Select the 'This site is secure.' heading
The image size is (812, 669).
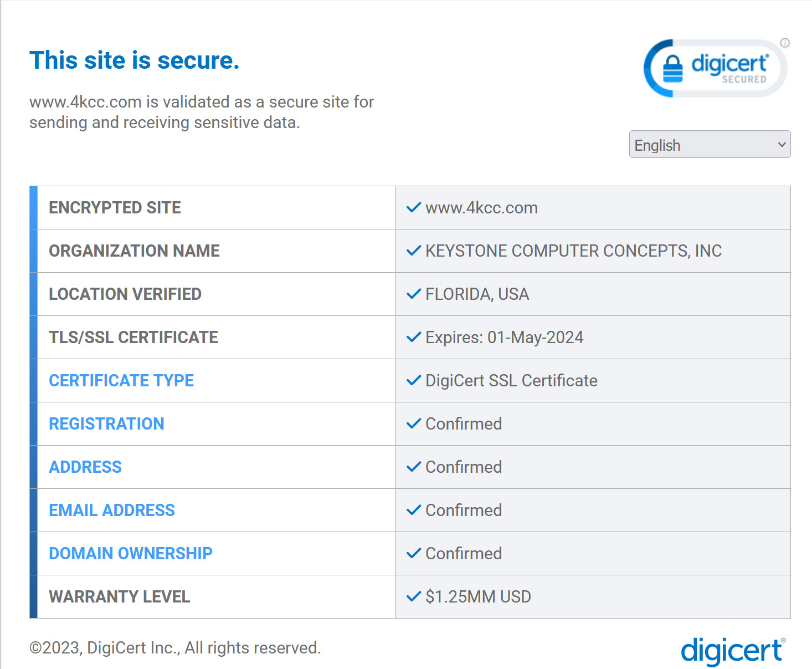click(x=134, y=60)
